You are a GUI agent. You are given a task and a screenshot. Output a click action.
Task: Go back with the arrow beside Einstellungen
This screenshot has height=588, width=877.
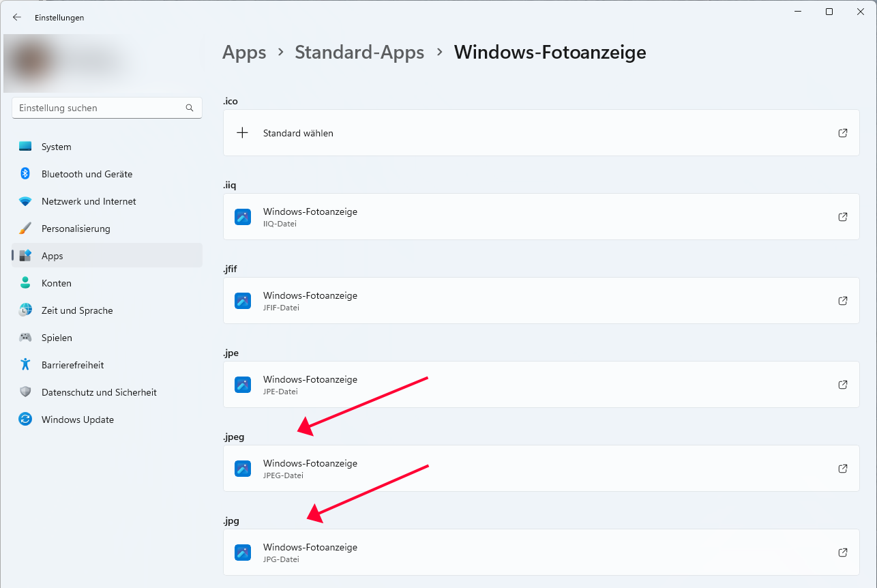point(17,18)
